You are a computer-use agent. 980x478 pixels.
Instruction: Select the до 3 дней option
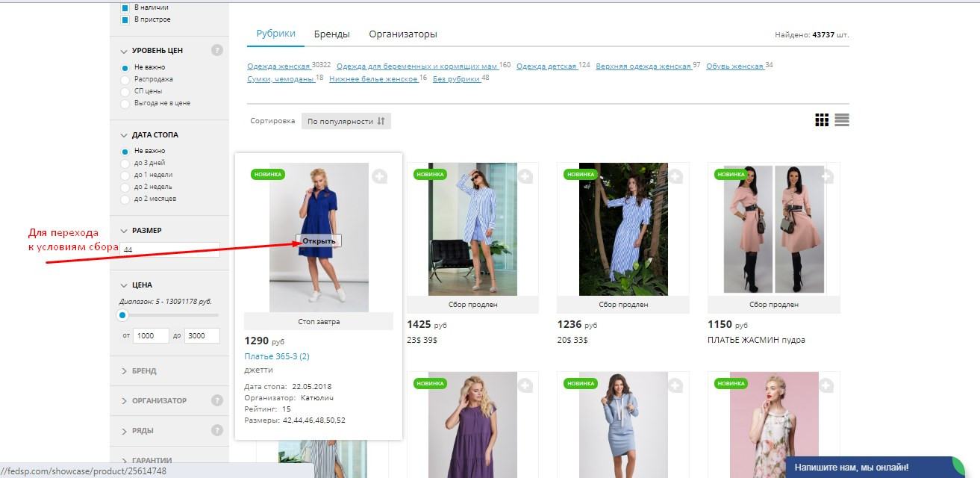pyautogui.click(x=125, y=163)
